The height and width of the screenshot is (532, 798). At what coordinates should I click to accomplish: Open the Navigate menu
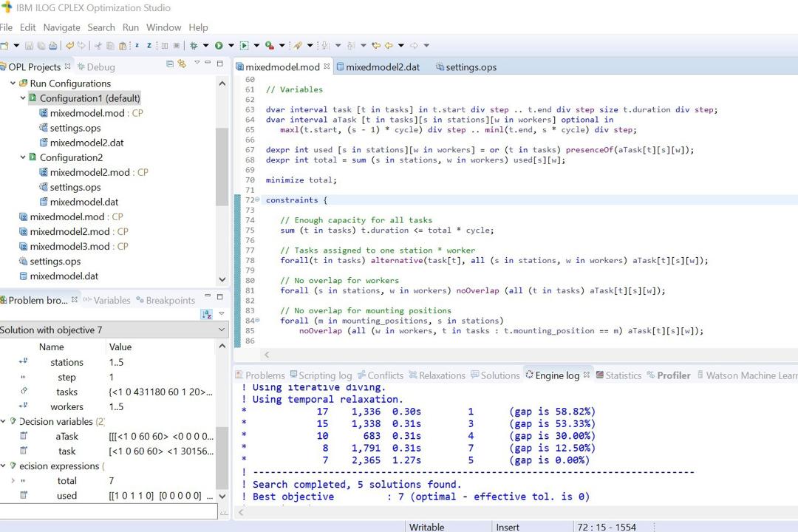(61, 27)
